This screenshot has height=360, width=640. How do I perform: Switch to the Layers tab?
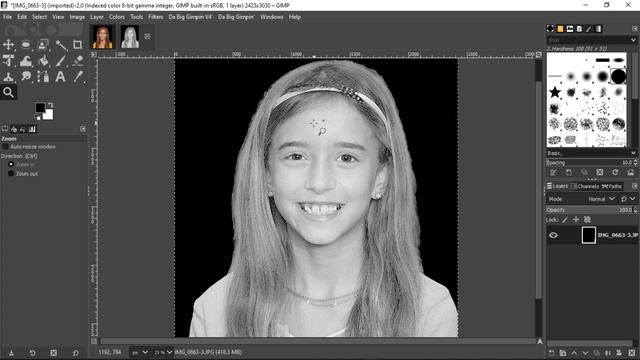point(558,186)
